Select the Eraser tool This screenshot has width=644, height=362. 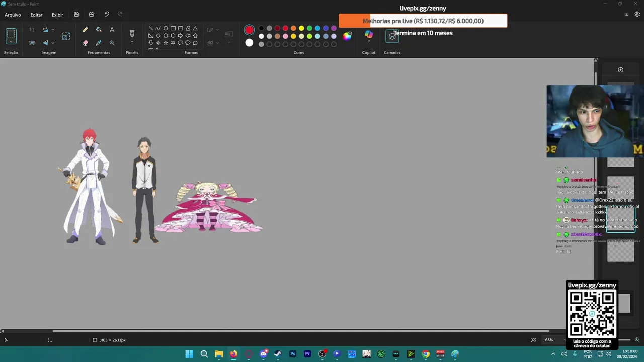pos(85,43)
